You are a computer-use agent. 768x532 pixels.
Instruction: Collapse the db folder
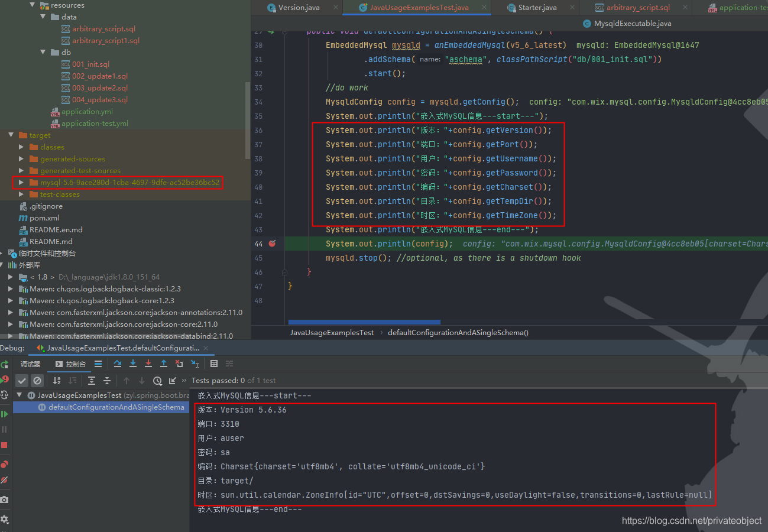click(43, 53)
